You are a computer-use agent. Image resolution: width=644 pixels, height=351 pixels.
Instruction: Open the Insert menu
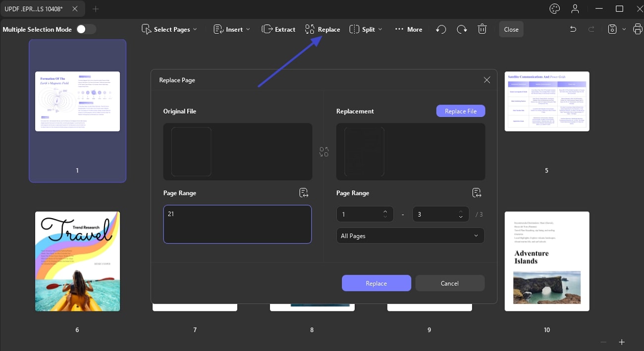[232, 29]
